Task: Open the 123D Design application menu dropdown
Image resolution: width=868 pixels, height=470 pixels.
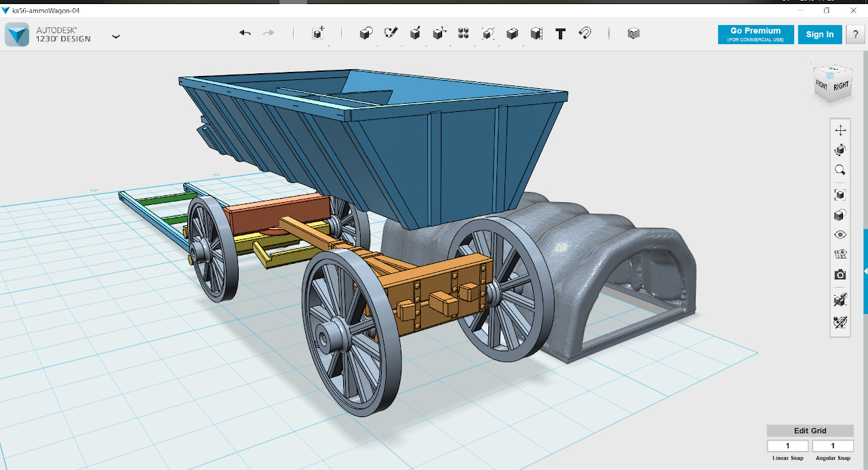Action: (x=116, y=36)
